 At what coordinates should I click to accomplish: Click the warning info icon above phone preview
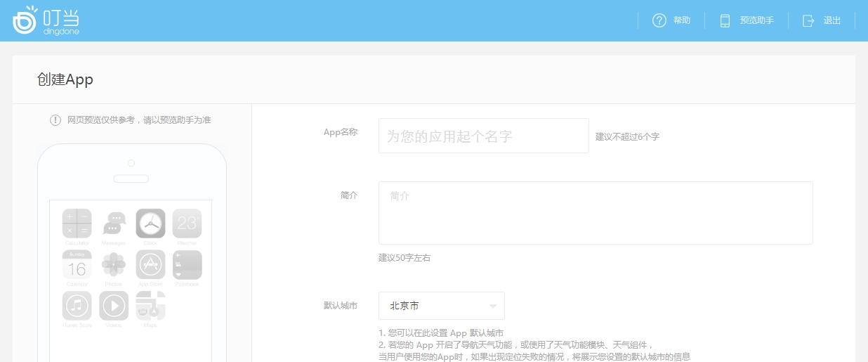(x=55, y=120)
